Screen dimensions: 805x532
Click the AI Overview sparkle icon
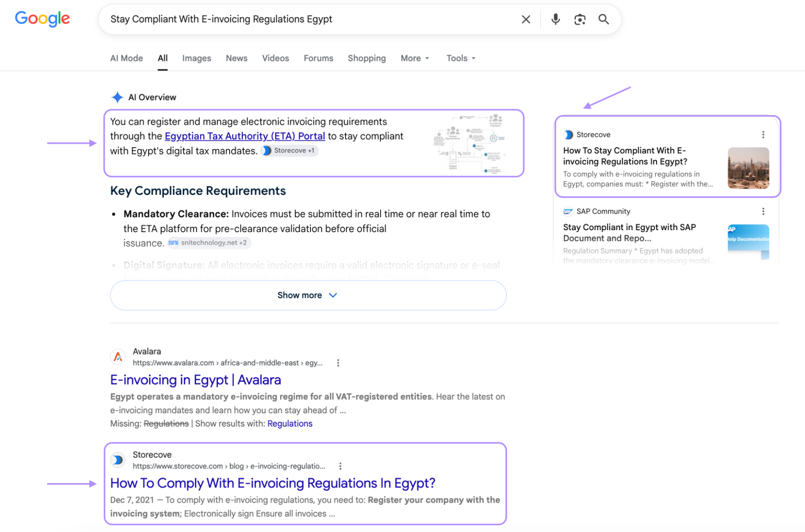point(117,97)
